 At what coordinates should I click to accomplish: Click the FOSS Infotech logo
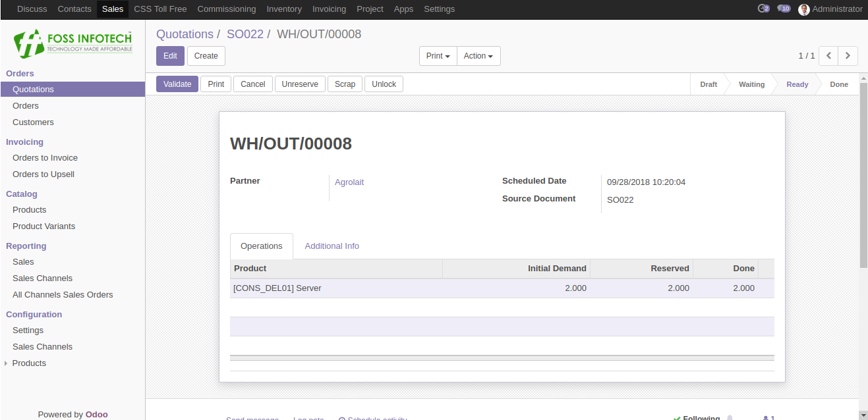pyautogui.click(x=73, y=43)
